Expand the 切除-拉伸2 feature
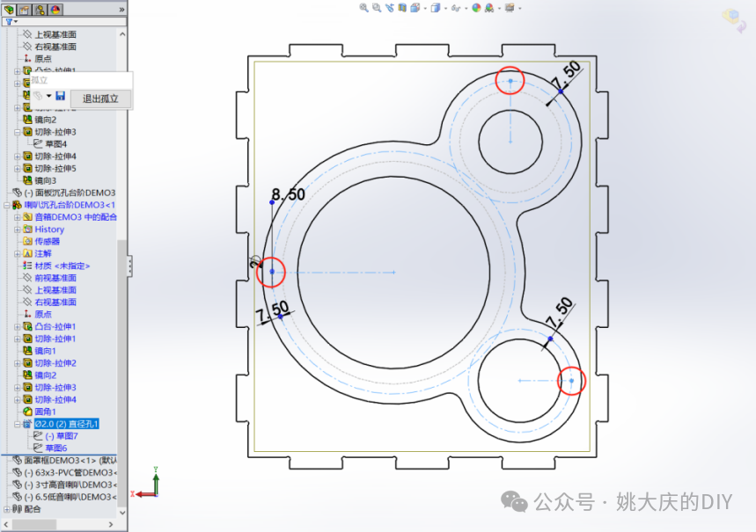The height and width of the screenshot is (532, 756). [x=18, y=363]
